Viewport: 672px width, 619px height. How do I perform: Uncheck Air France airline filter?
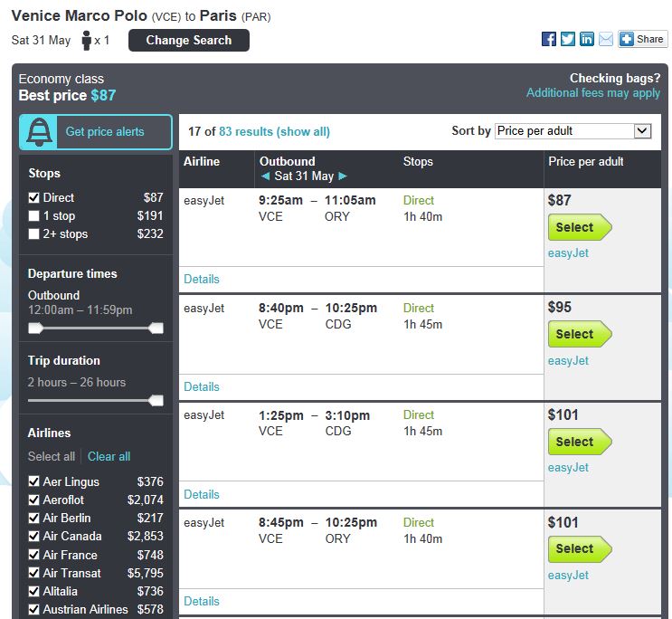(33, 555)
